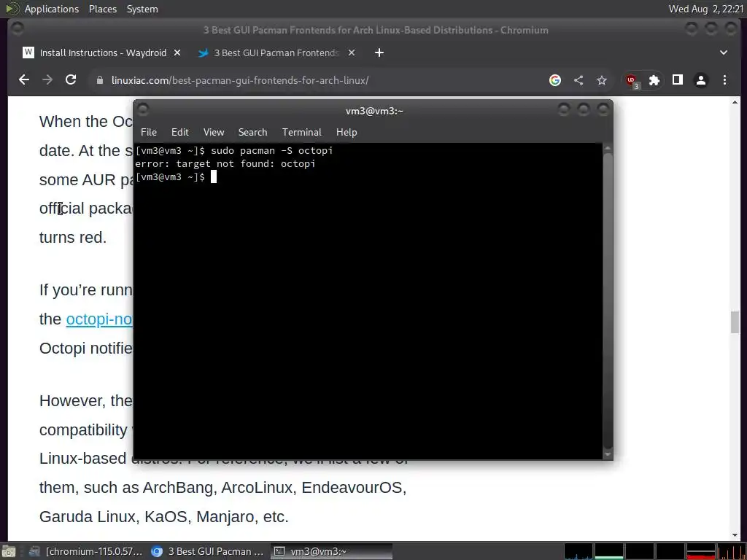The width and height of the screenshot is (747, 560).
Task: Open the terminal Search menu
Action: click(252, 132)
